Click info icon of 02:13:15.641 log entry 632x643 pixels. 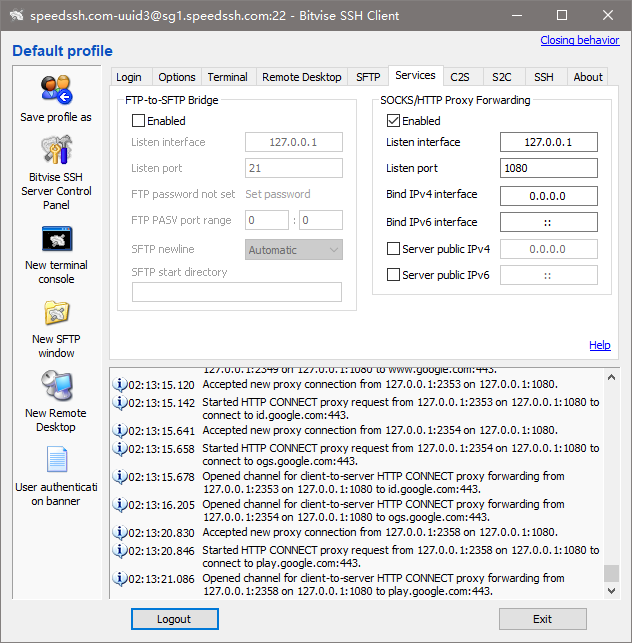[x=119, y=430]
